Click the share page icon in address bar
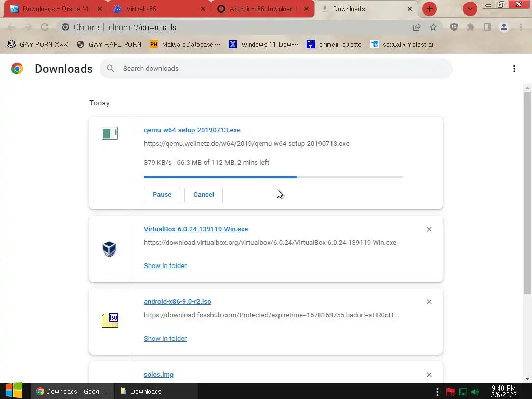The image size is (532, 399). pyautogui.click(x=417, y=28)
